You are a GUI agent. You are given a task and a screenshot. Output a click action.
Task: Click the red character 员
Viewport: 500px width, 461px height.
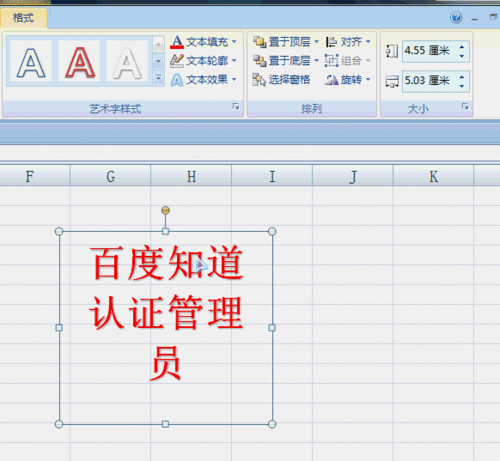(166, 363)
